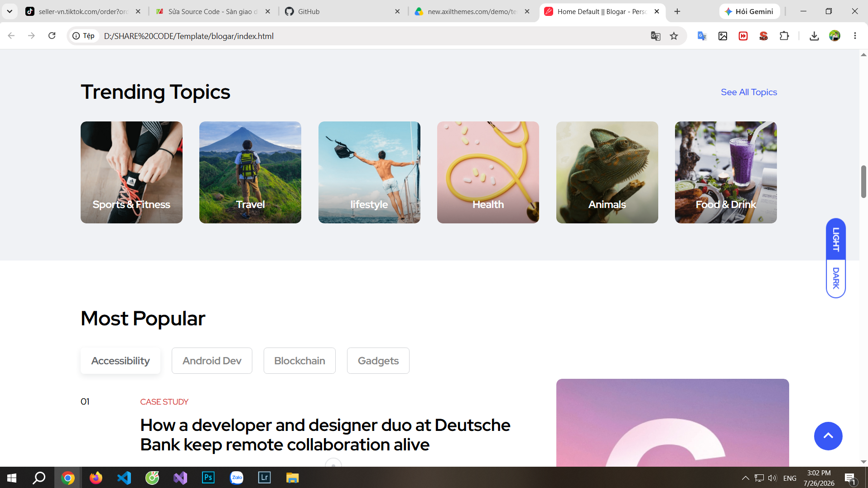The width and height of the screenshot is (868, 488).
Task: Open Windows taskbar search
Action: tap(39, 478)
